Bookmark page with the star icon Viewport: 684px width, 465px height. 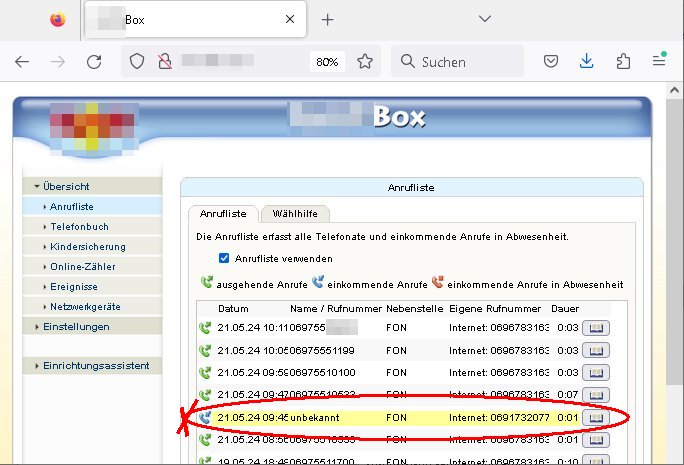[x=365, y=62]
